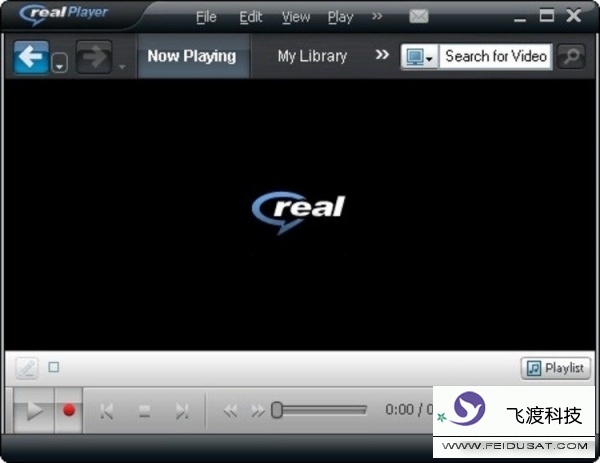Skip to the next clip
The image size is (600, 463).
pos(182,411)
